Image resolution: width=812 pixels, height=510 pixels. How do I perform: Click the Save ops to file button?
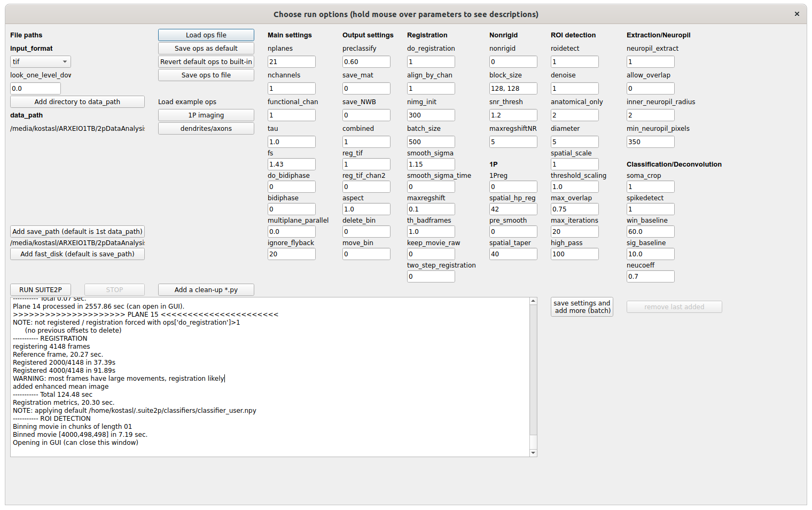[x=206, y=75]
